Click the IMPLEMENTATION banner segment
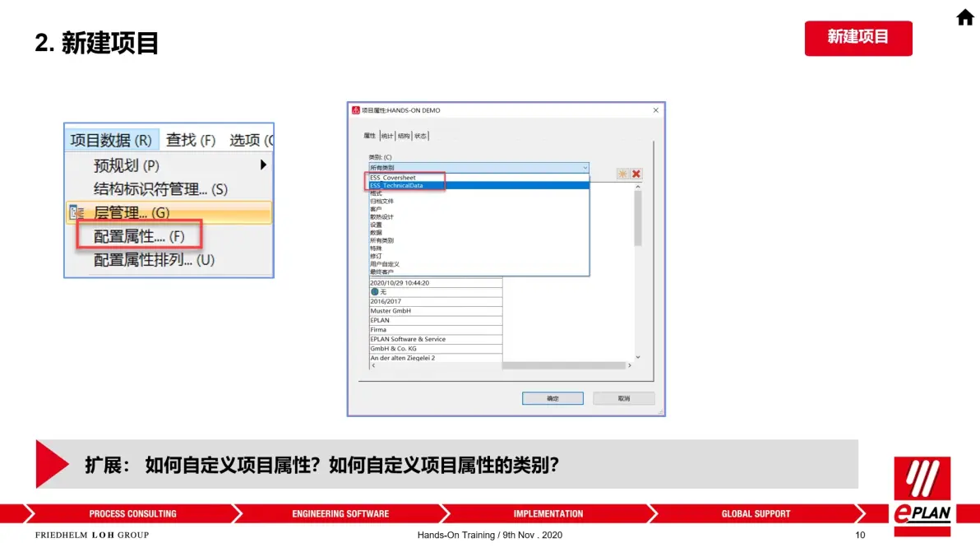The image size is (980, 552). [x=548, y=514]
